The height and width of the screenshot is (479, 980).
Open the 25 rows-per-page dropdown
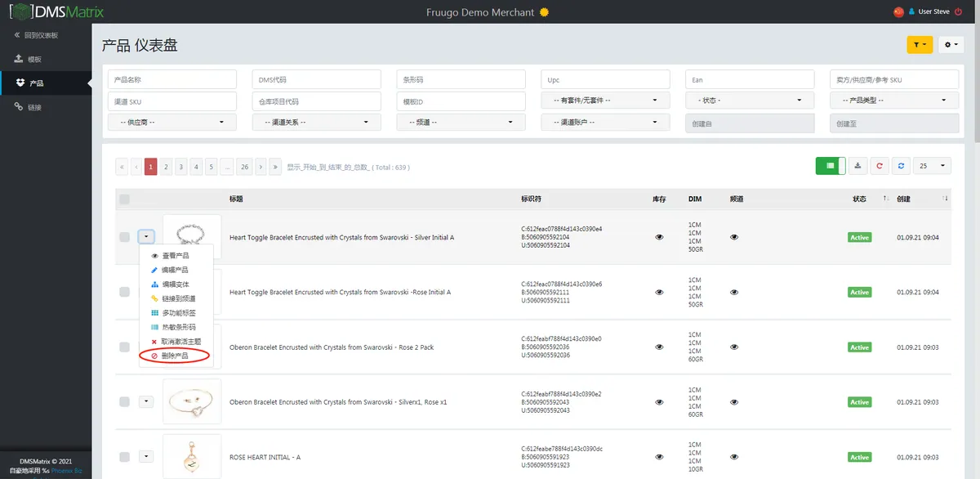932,166
